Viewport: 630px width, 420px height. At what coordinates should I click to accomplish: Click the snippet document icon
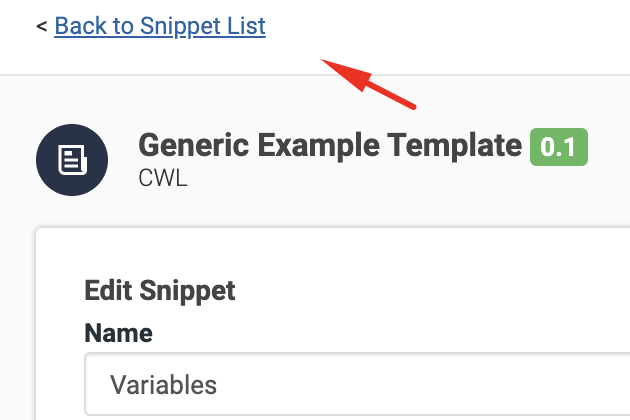(72, 160)
